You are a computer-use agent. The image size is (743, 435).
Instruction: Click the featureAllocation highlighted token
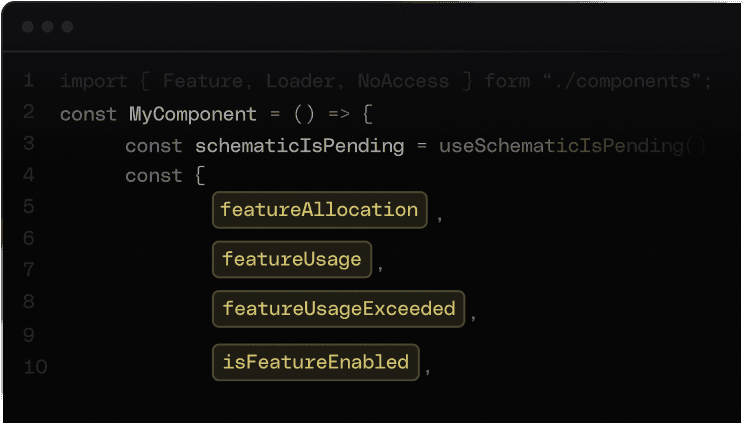(x=319, y=210)
